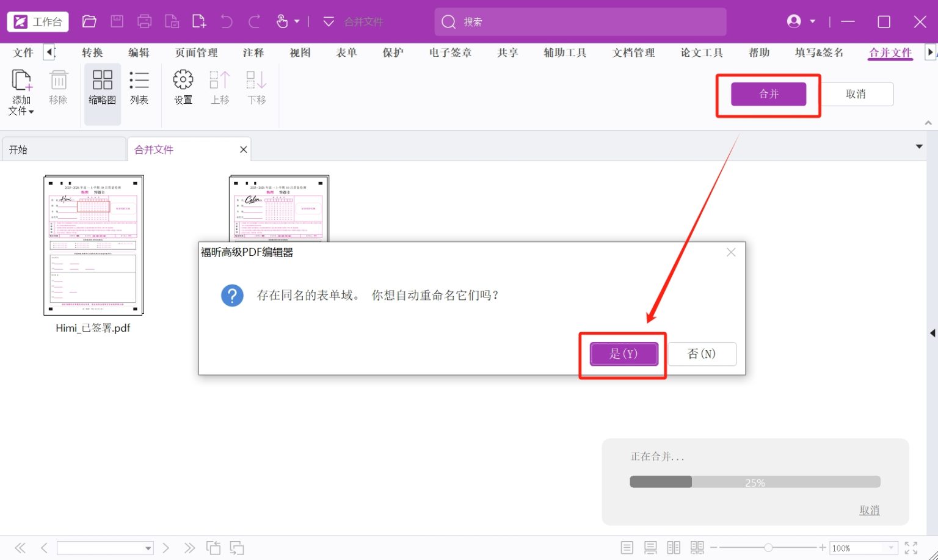
Task: Open the 注释 ribbon tab
Action: tap(253, 53)
